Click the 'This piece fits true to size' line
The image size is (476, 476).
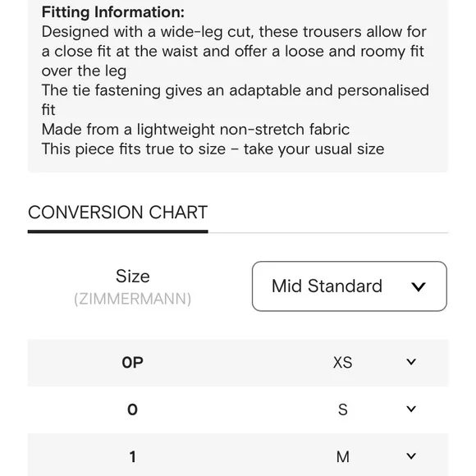(x=213, y=149)
